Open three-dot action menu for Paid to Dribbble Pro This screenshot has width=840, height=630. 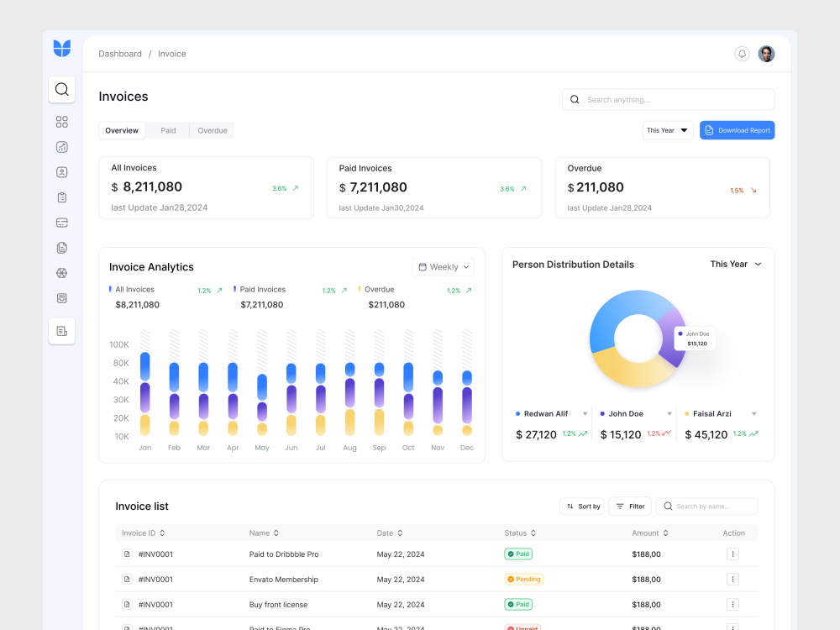[x=732, y=554]
